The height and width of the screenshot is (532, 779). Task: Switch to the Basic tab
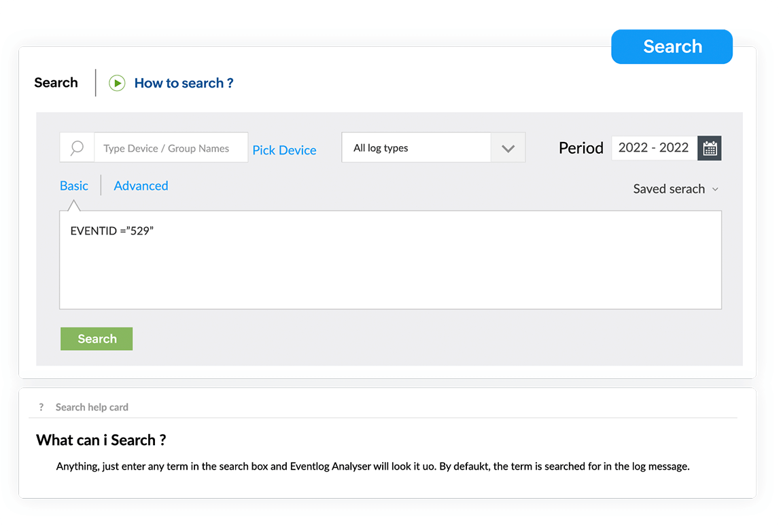click(74, 185)
